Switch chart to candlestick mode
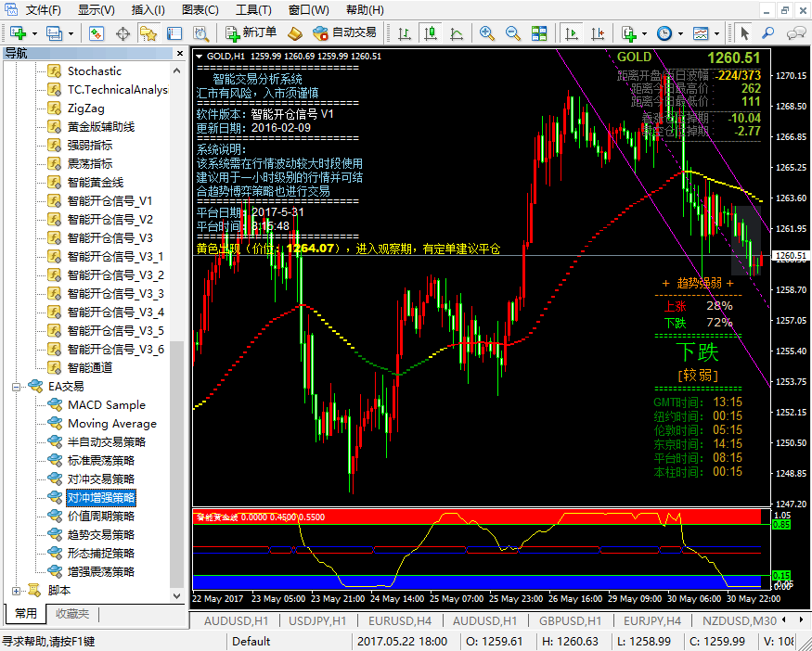The height and width of the screenshot is (651, 812). (431, 33)
